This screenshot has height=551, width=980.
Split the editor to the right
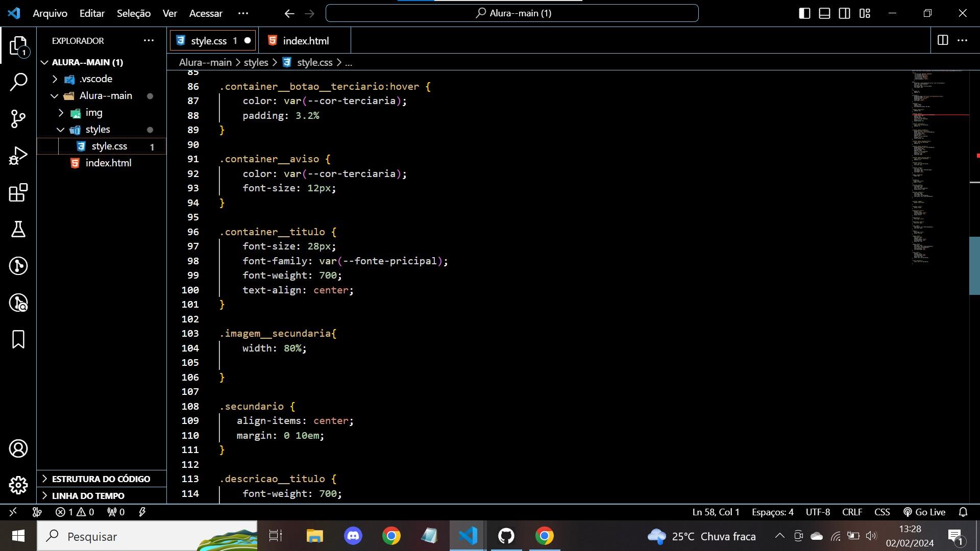pos(943,40)
